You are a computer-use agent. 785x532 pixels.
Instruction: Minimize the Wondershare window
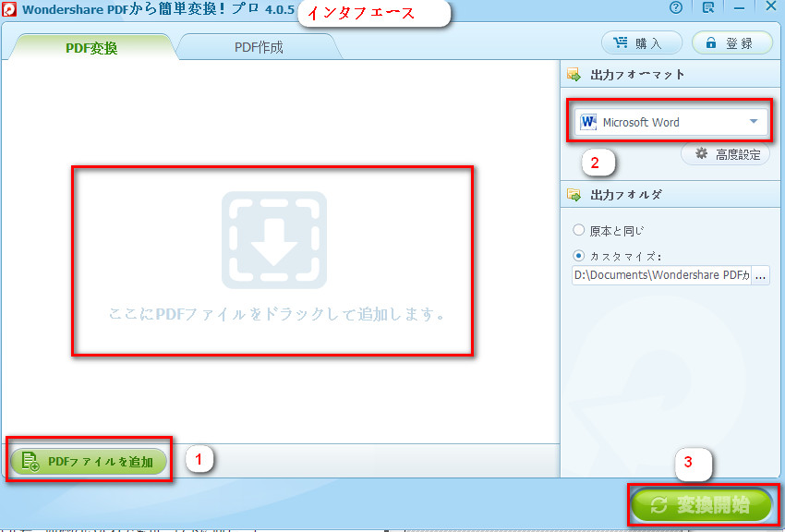click(739, 8)
